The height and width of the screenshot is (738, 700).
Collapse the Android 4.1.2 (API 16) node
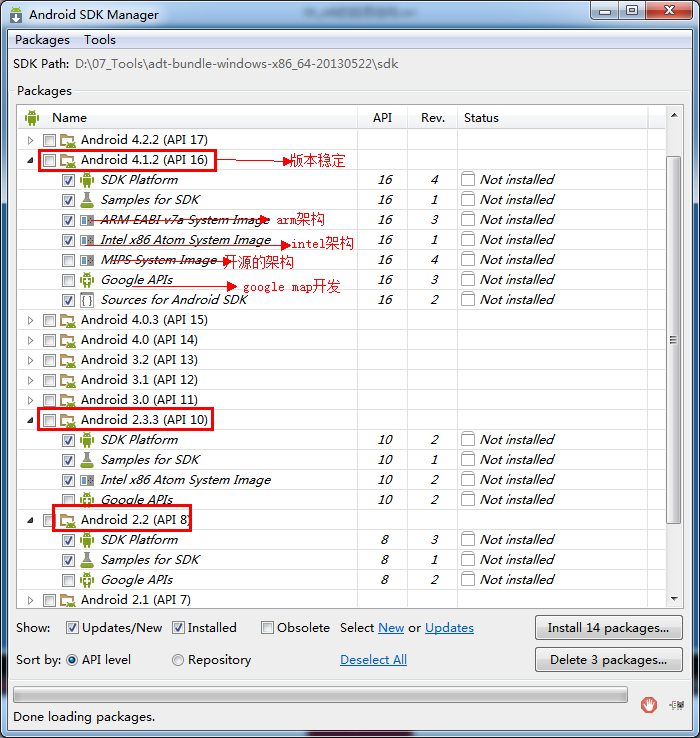coord(31,160)
